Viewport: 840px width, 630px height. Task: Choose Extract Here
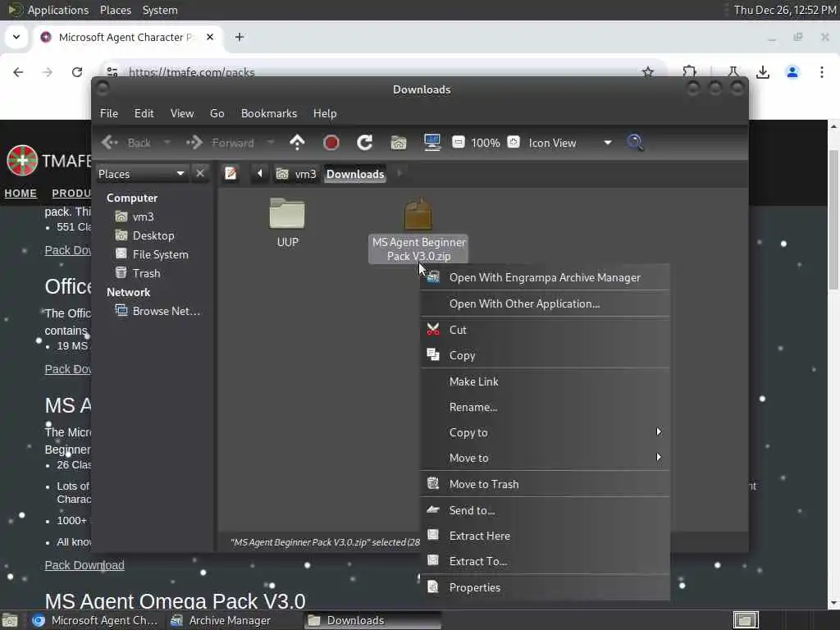tap(546, 536)
